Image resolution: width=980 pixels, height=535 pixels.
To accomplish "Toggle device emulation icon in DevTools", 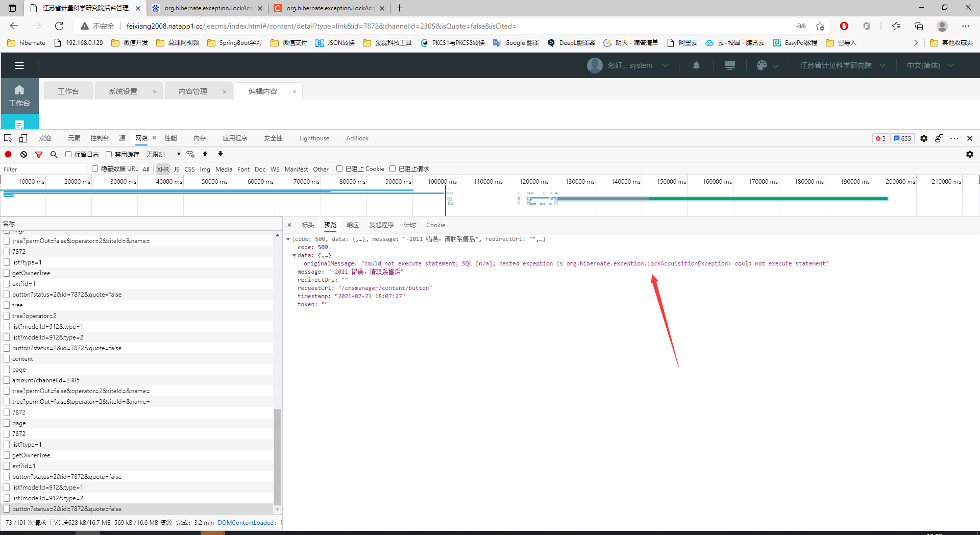I will [x=23, y=138].
